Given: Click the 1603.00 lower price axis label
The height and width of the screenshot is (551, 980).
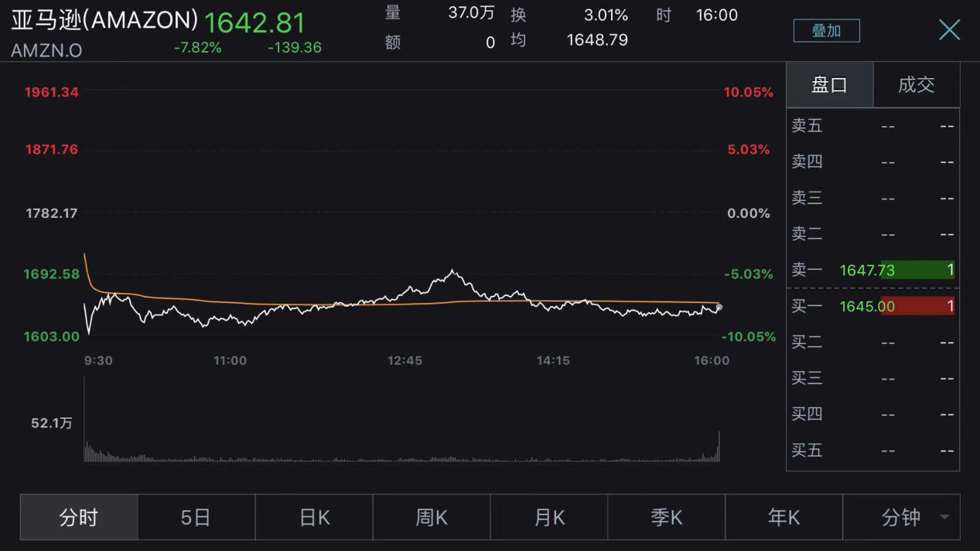Looking at the screenshot, I should pyautogui.click(x=52, y=336).
